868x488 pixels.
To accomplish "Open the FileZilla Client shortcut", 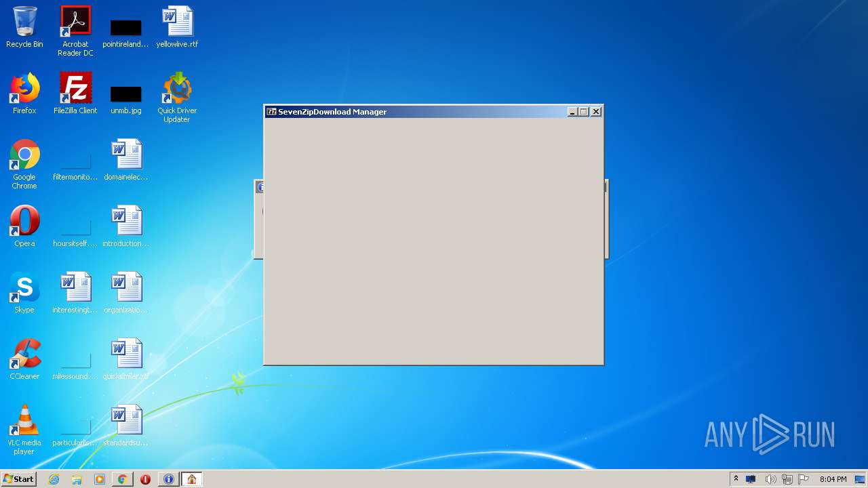I will [x=75, y=94].
